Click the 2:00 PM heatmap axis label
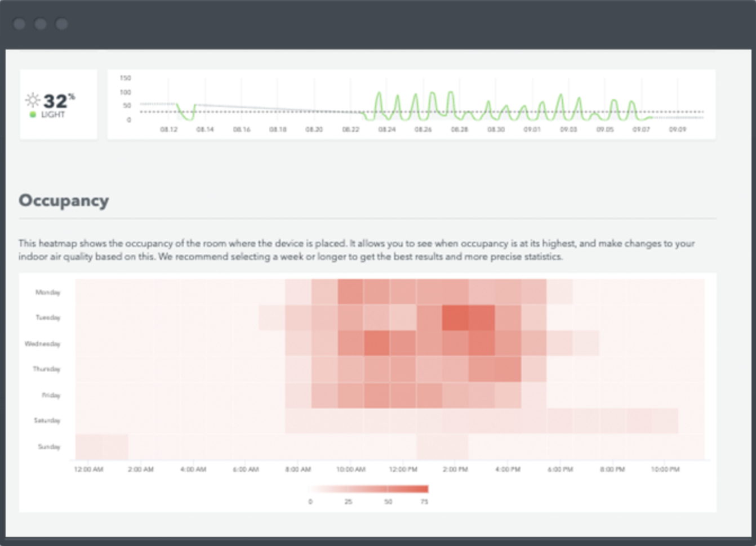This screenshot has height=546, width=756. pyautogui.click(x=455, y=469)
